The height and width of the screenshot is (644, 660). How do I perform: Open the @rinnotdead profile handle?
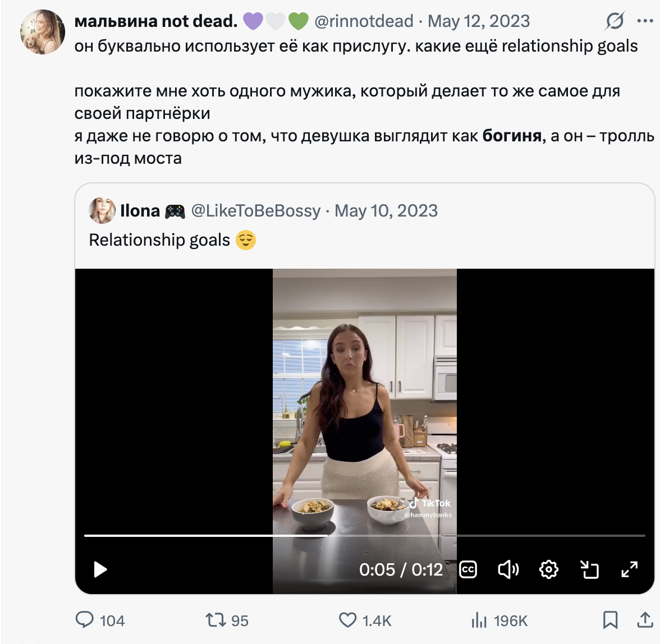pyautogui.click(x=364, y=21)
